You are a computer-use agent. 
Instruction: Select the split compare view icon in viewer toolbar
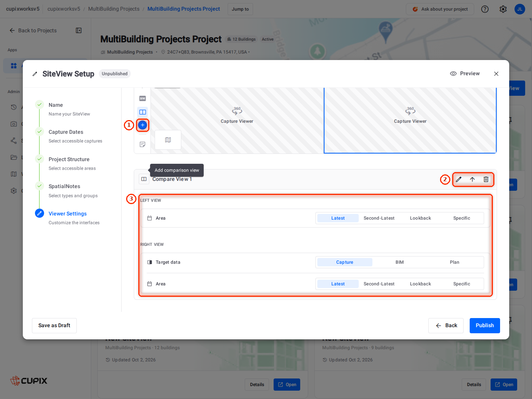point(142,112)
